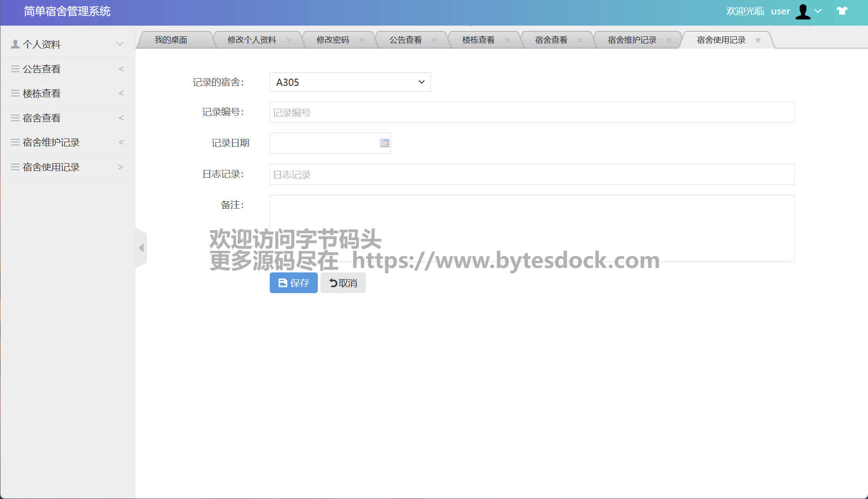Expand the user account dropdown arrow
Screen dimensions: 868x499
tap(818, 11)
